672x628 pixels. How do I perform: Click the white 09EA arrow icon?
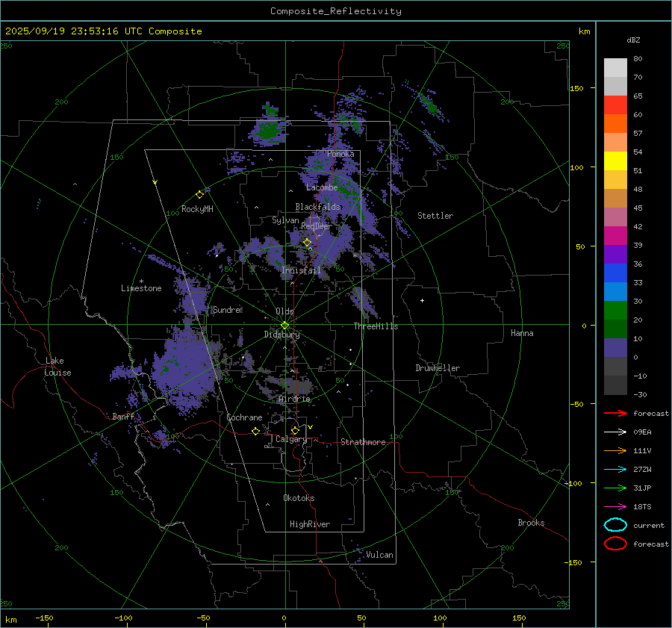(x=615, y=432)
